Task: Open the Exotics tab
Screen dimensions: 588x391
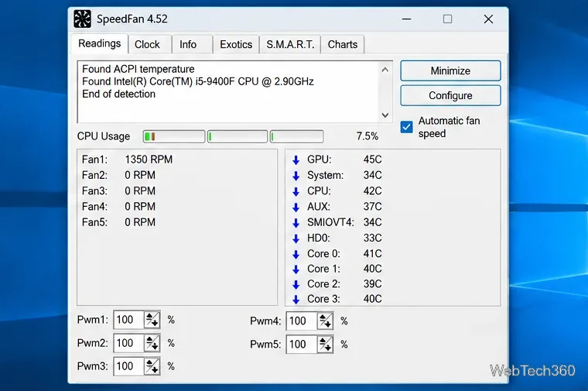Action: pos(236,45)
